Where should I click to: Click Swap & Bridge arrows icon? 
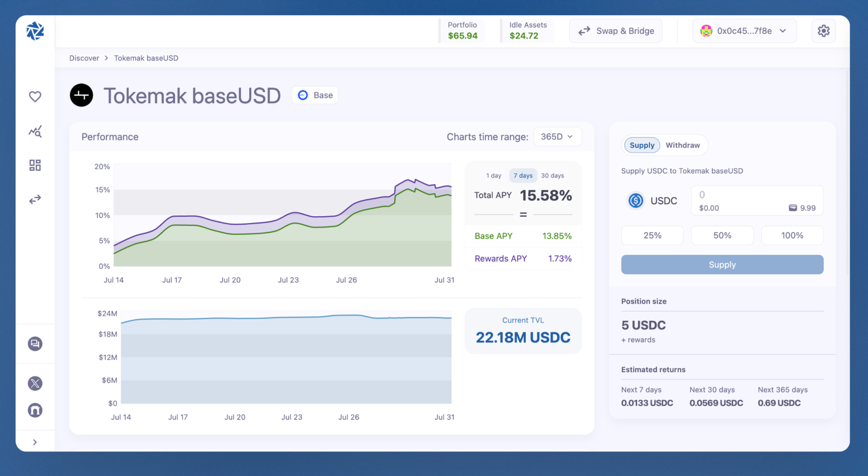coord(584,31)
